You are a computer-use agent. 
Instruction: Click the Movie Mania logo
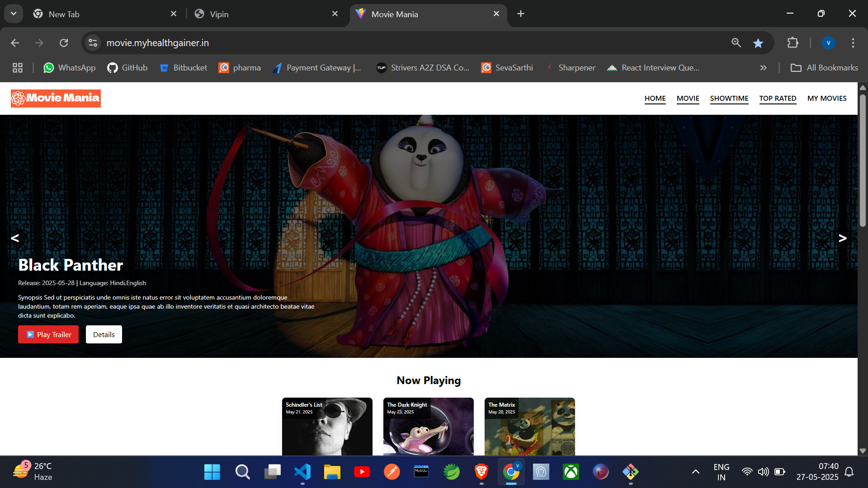(56, 98)
